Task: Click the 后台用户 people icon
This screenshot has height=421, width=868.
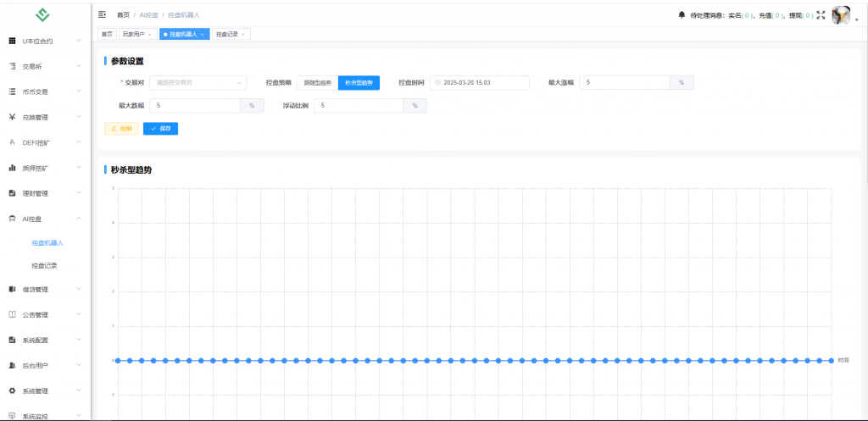Action: [12, 366]
